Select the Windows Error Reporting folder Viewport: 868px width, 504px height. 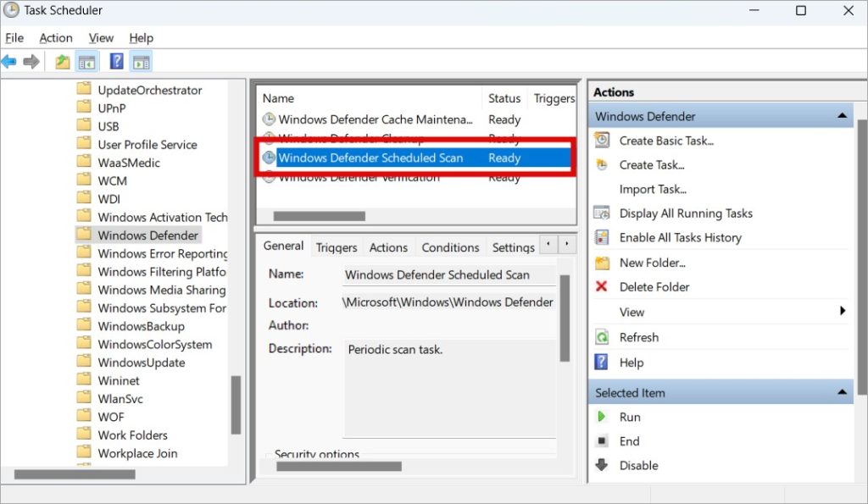coord(163,253)
